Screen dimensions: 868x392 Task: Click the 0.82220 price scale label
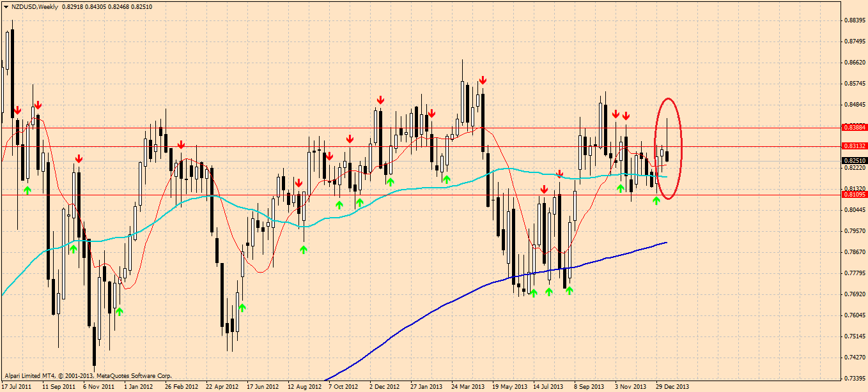(x=855, y=168)
